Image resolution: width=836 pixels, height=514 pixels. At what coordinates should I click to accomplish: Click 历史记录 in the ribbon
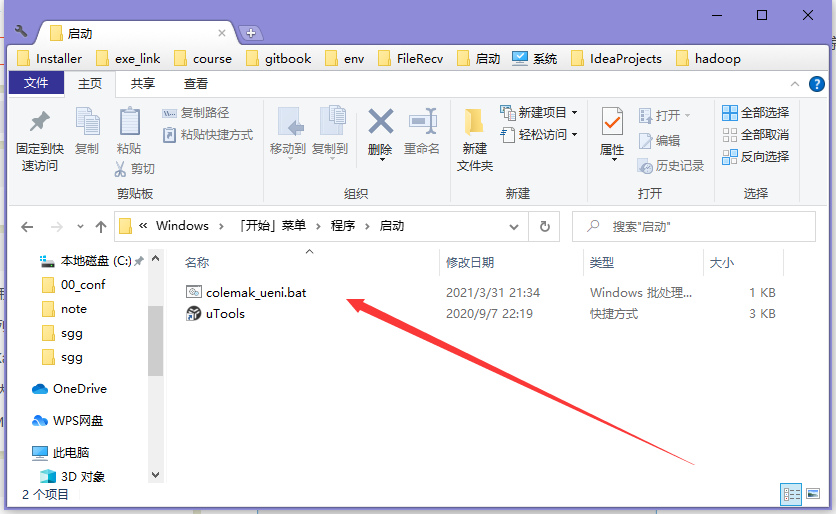point(671,166)
